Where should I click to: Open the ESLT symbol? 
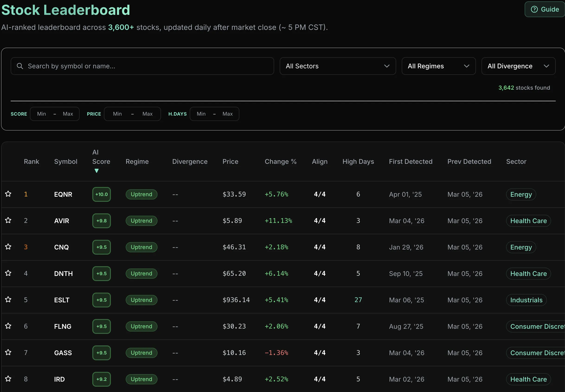tap(62, 300)
